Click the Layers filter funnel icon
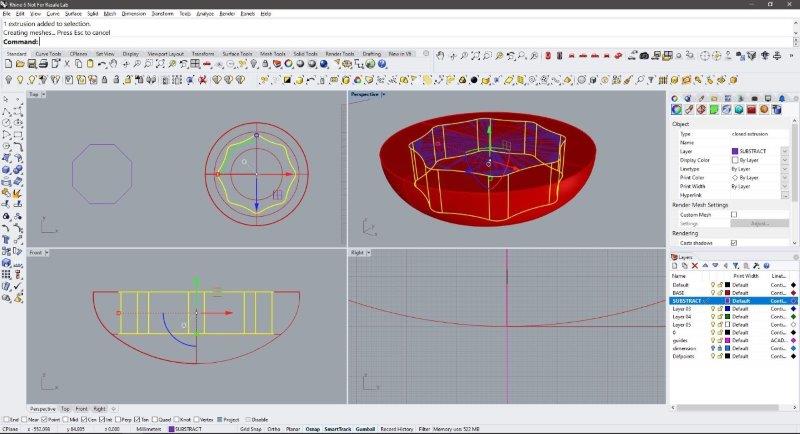The width and height of the screenshot is (800, 434). [736, 266]
